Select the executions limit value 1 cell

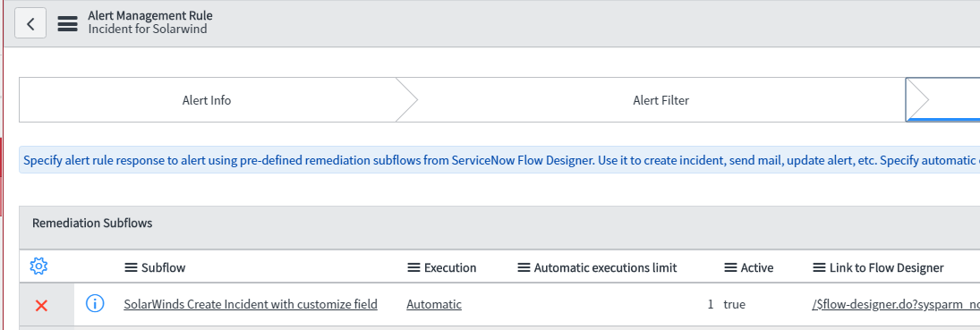point(710,304)
